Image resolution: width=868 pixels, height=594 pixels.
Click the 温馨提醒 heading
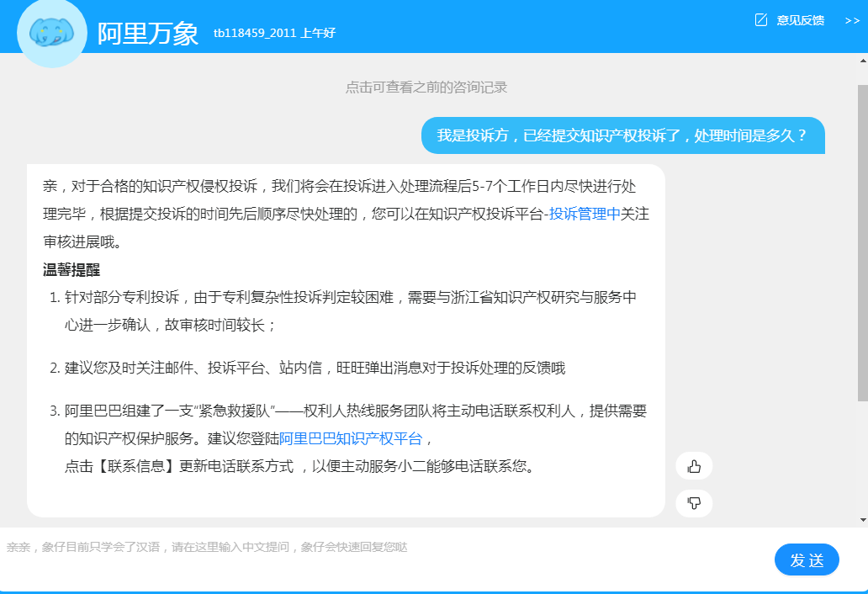[71, 269]
